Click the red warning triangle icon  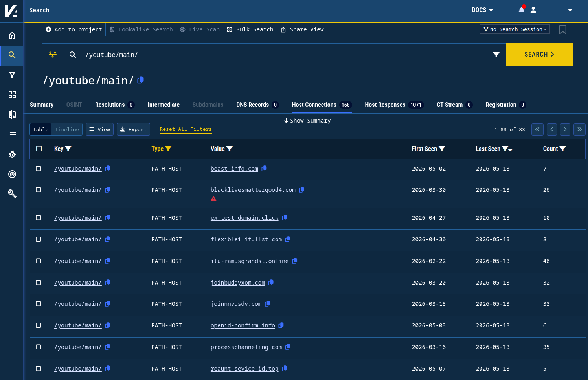[213, 199]
